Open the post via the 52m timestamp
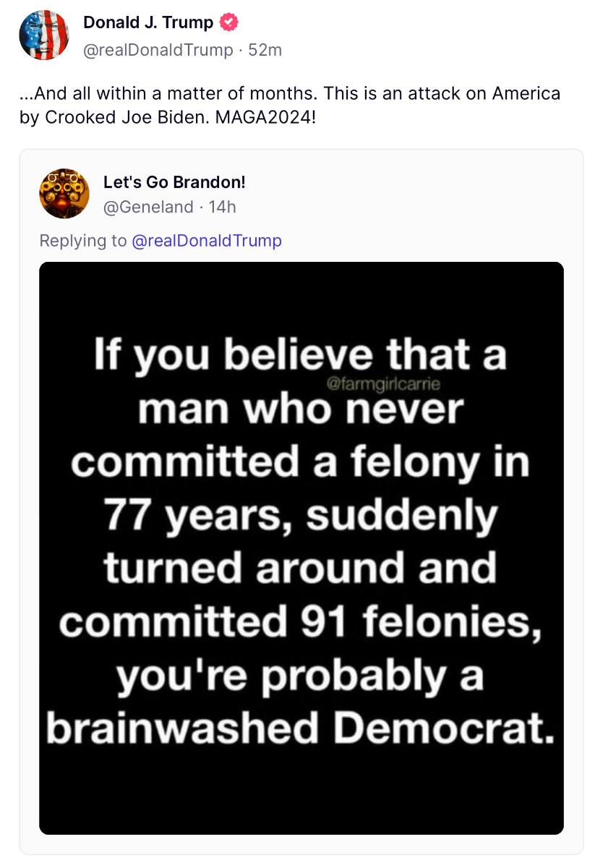This screenshot has height=868, width=603. pos(265,50)
